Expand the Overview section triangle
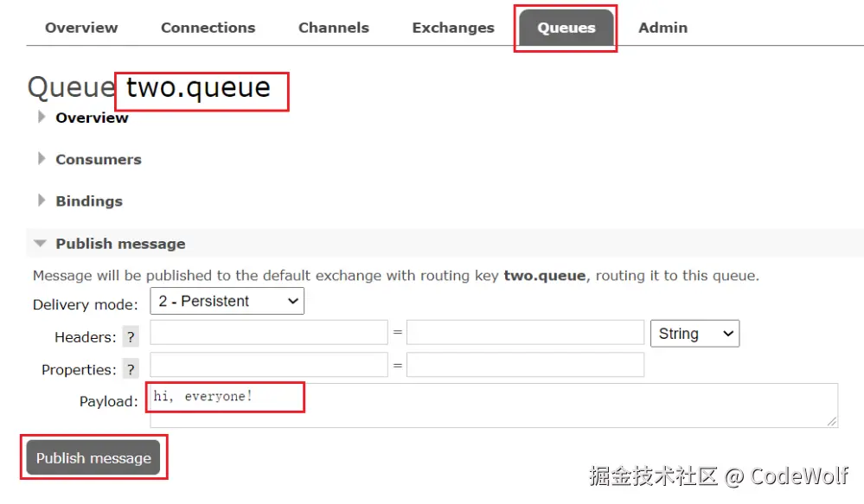Viewport: 864px width, 504px height. click(x=42, y=117)
